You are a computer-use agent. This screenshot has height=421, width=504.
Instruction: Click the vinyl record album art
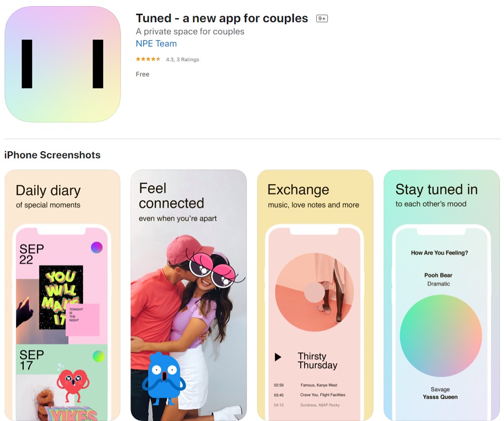pyautogui.click(x=314, y=292)
